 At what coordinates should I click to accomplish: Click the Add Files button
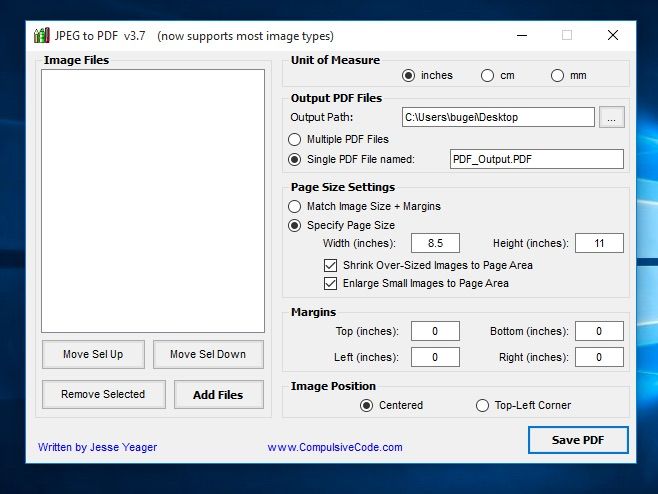tap(218, 394)
